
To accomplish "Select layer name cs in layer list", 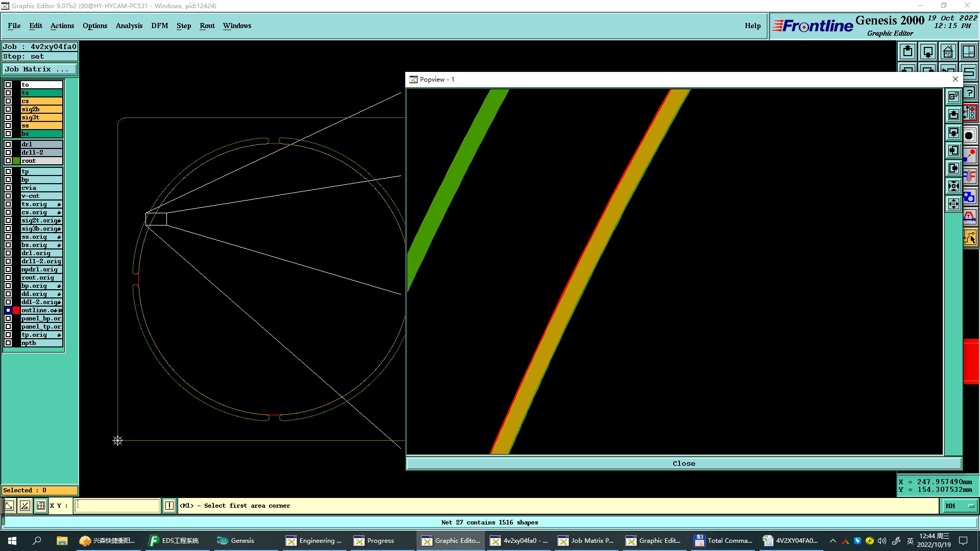I will coord(41,101).
